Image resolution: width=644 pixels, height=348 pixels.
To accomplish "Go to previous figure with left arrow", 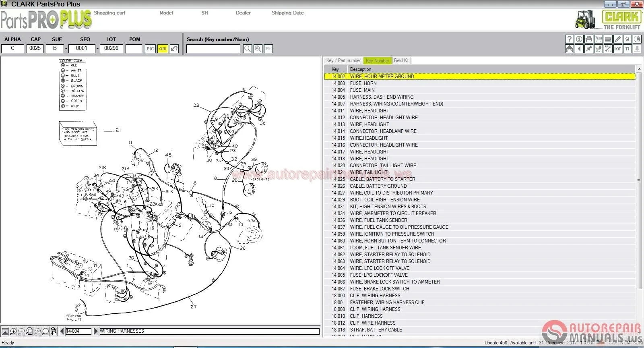I will [62, 331].
